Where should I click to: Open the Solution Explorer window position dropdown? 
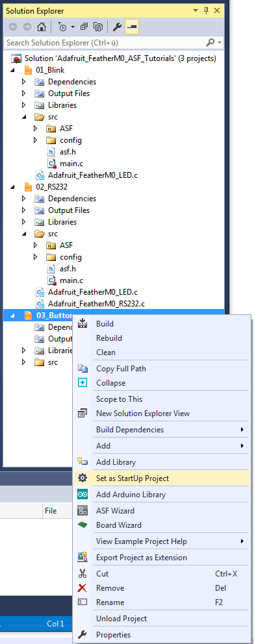coord(197,11)
